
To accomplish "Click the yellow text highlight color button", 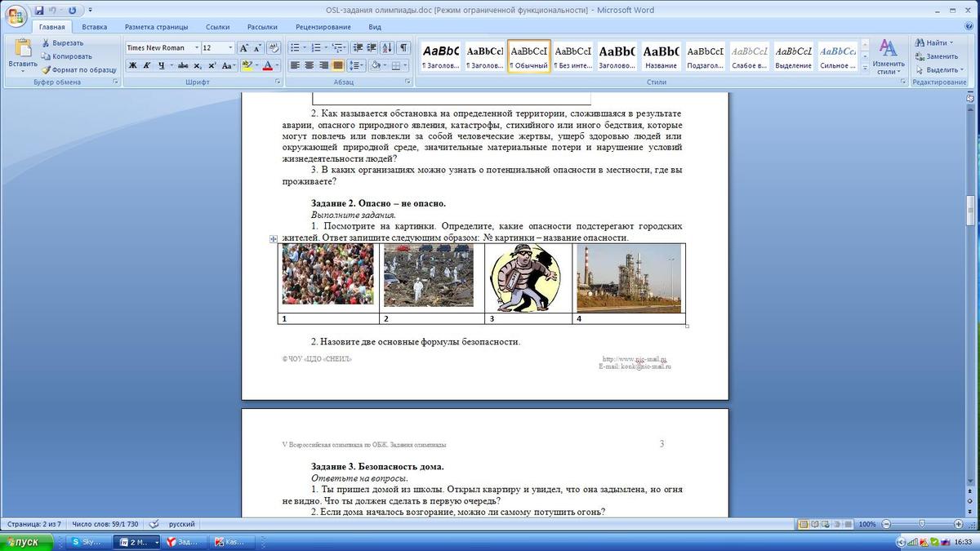I will click(x=247, y=65).
